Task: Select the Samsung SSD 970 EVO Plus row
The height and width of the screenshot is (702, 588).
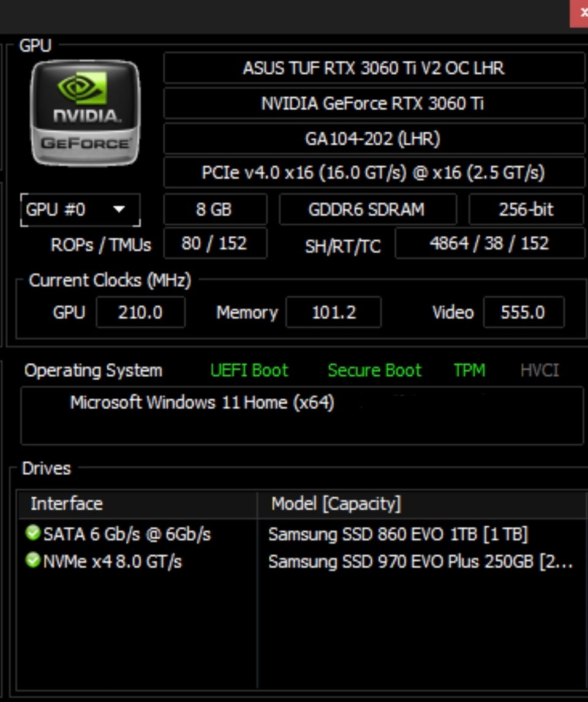Action: pyautogui.click(x=420, y=561)
